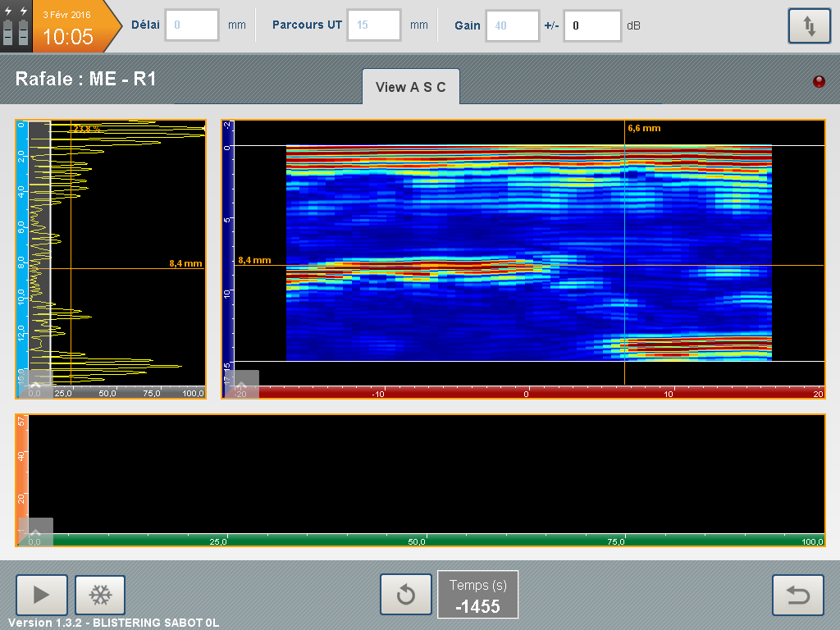Expand the A-scan panel chevron
The width and height of the screenshot is (840, 630).
click(35, 383)
